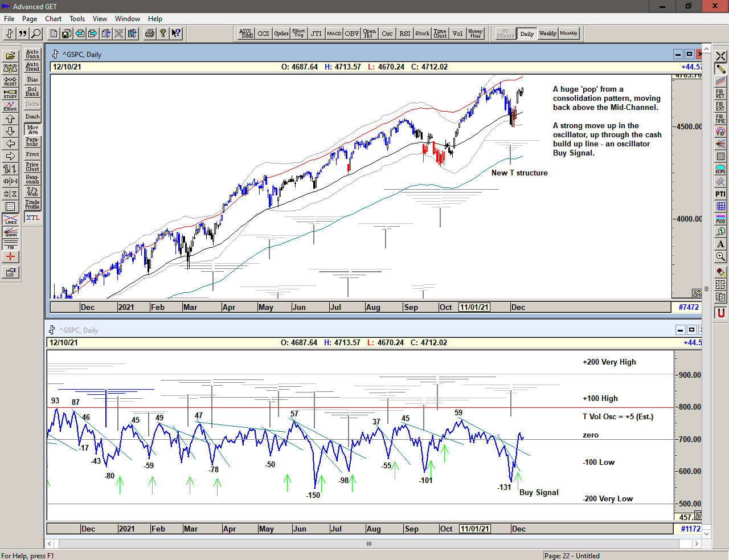Toggle the Mov Ave study button
Screen dimensions: 729x560
click(32, 129)
